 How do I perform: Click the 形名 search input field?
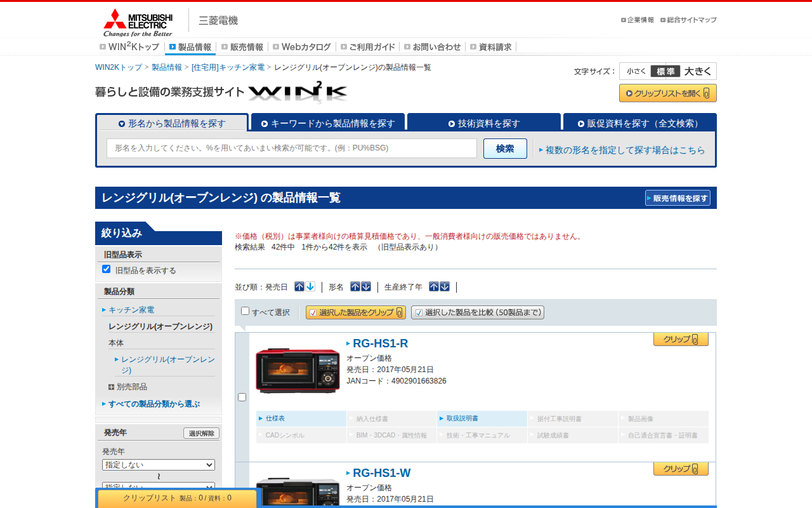tap(292, 148)
